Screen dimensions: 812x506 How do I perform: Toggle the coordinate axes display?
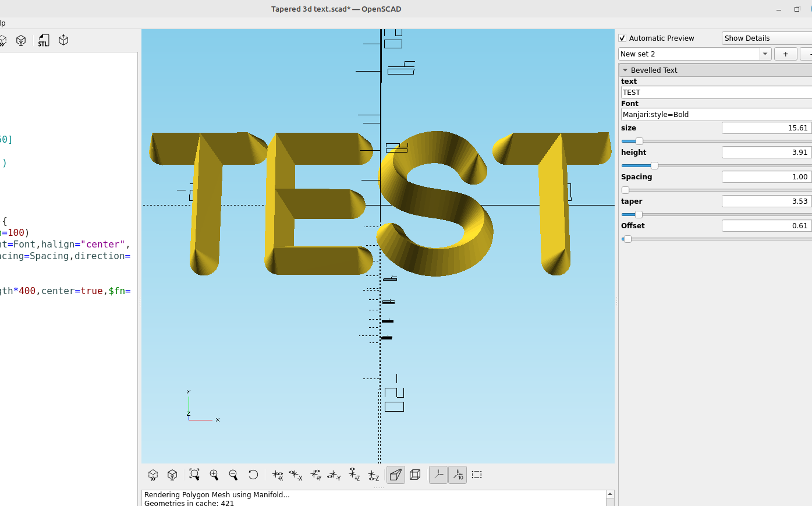[x=438, y=475]
